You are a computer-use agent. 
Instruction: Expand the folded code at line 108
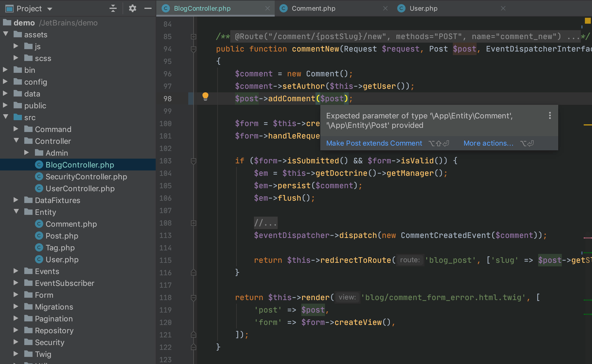coord(194,223)
